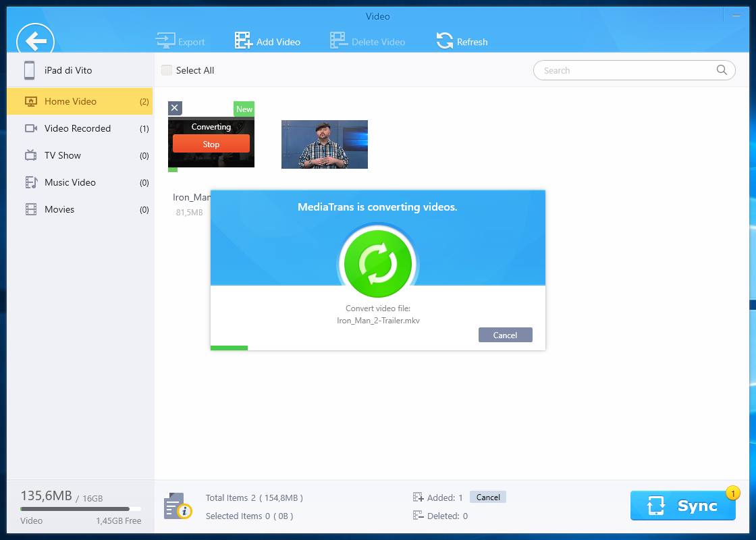Click the Added: 1 text

point(445,497)
